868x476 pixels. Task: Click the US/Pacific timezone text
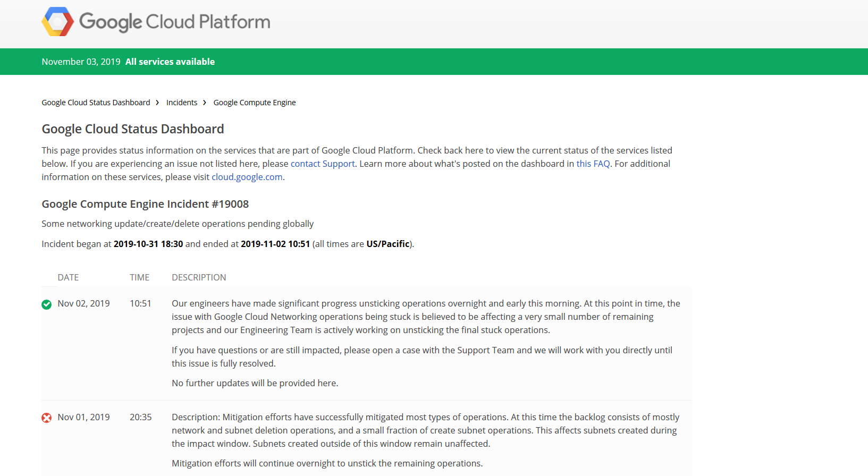pyautogui.click(x=388, y=244)
